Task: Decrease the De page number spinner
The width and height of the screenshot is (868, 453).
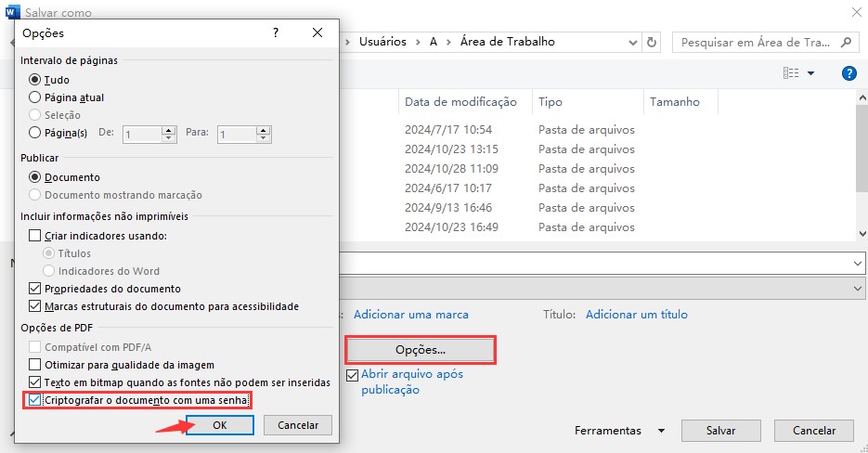Action: coord(168,137)
